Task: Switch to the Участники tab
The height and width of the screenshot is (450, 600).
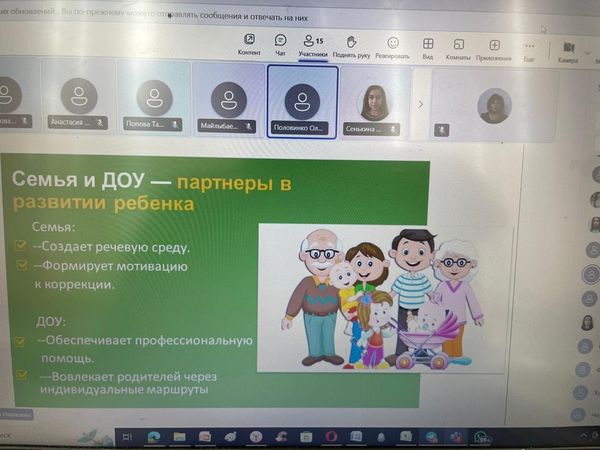Action: [312, 45]
